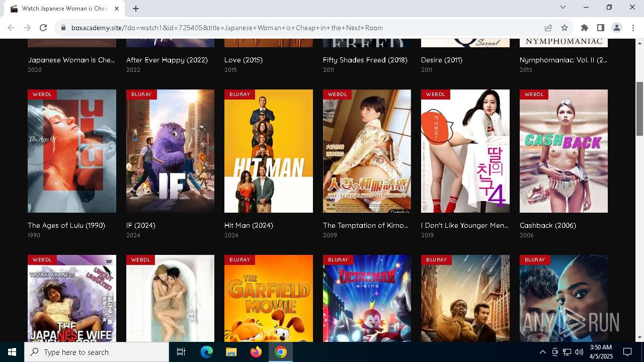This screenshot has height=362, width=644.
Task: Open The Garfield Movie poster
Action: click(269, 298)
